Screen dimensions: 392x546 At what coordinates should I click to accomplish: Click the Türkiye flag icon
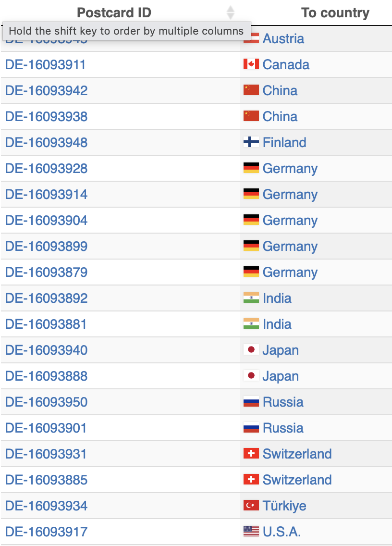(251, 506)
